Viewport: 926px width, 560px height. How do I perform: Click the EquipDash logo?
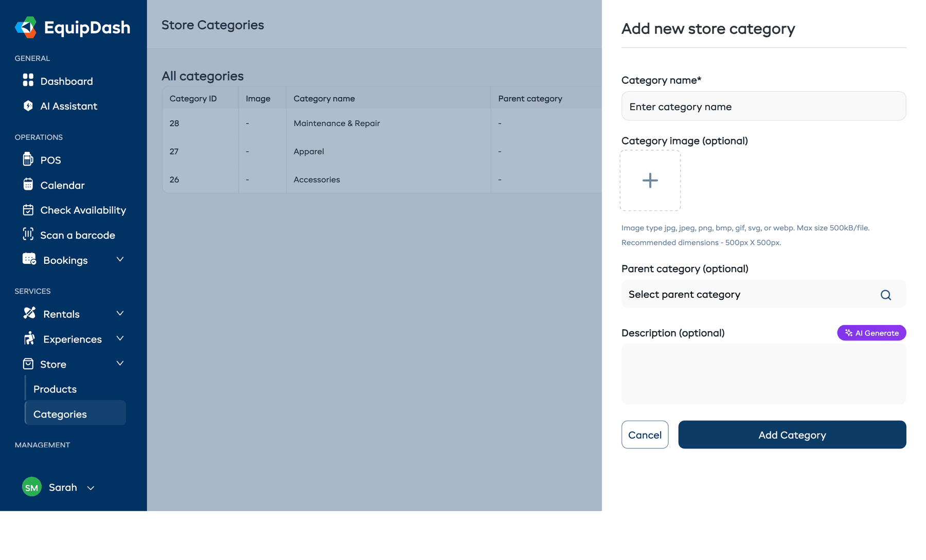pos(72,27)
